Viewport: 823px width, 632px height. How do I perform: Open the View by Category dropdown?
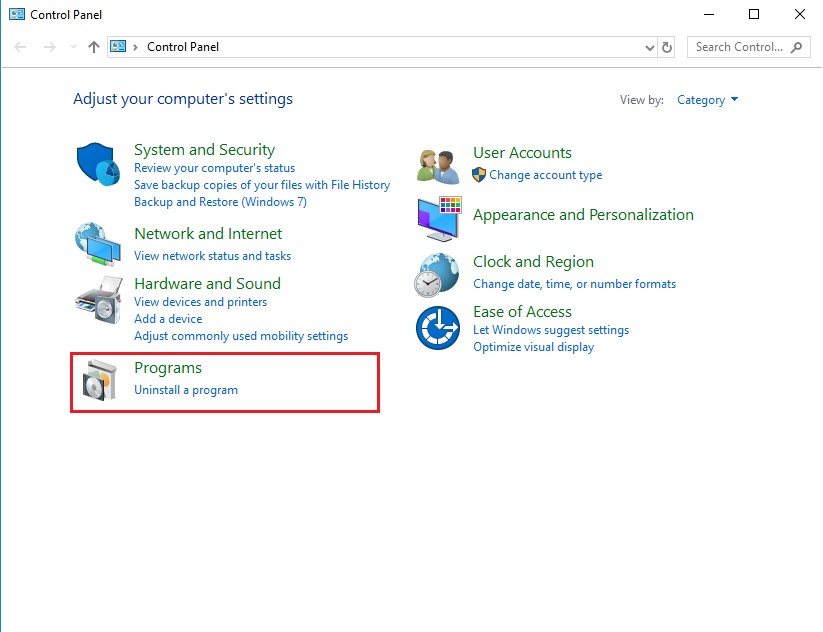707,100
